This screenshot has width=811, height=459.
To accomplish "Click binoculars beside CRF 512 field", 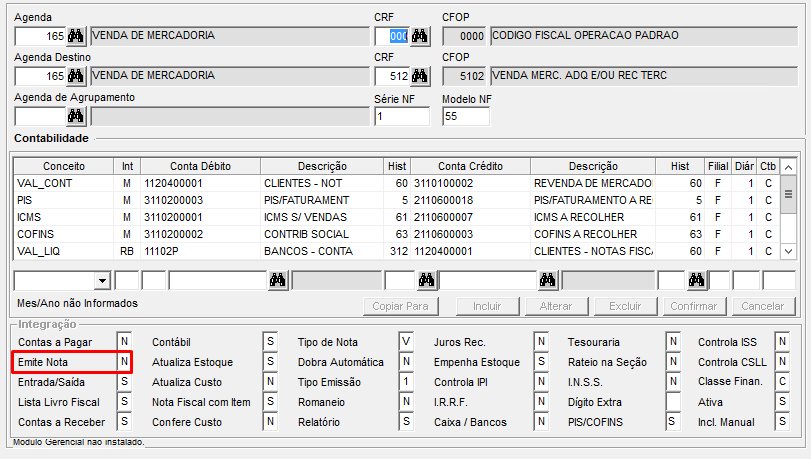I will [419, 76].
